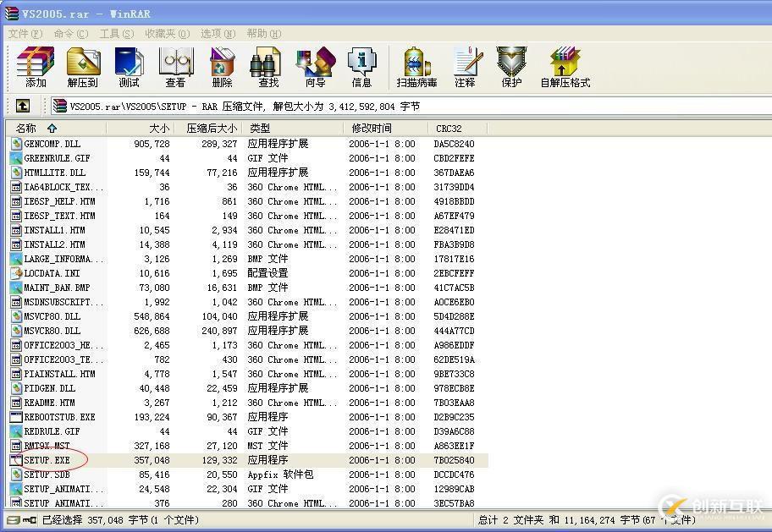Open the 文件(F) menu

point(25,34)
